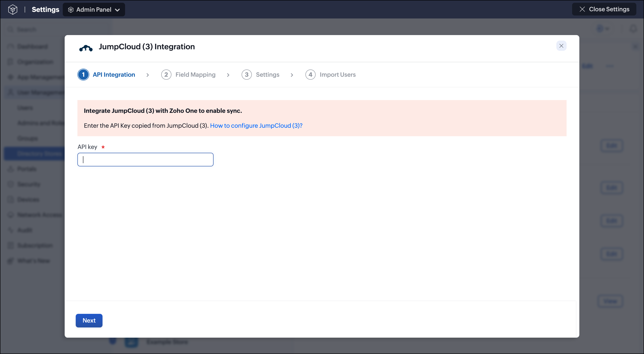The image size is (644, 354).
Task: Click the Zoho One cube logo
Action: tap(13, 10)
